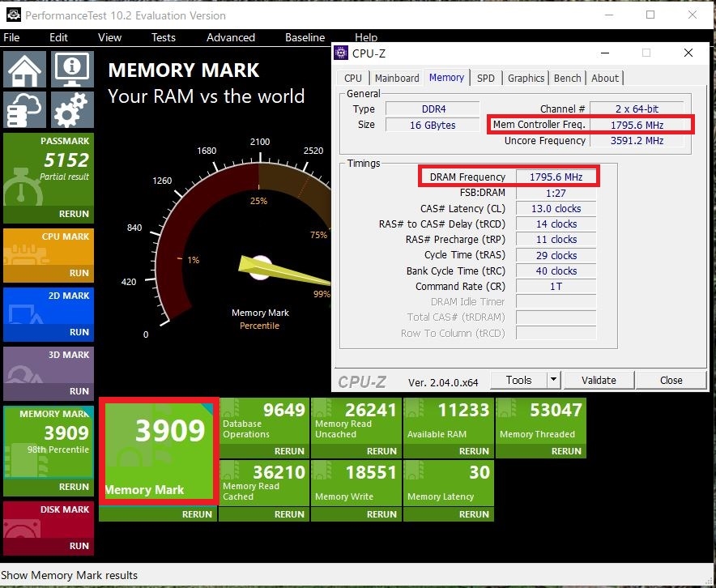
Task: Click the Memory Mark percentile gauge needle
Action: point(284,271)
